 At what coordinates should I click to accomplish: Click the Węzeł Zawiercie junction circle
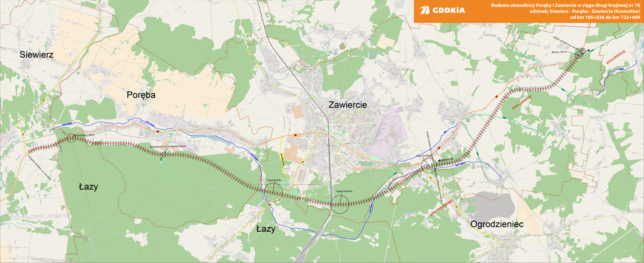(340, 204)
